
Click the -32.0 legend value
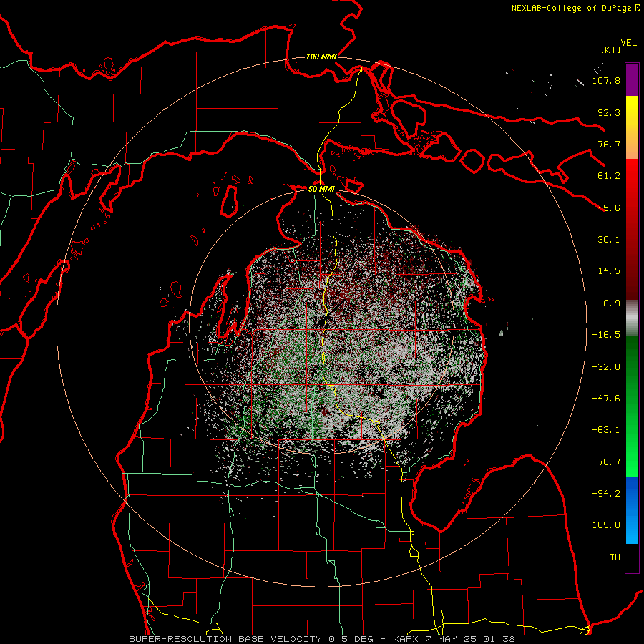pyautogui.click(x=606, y=367)
